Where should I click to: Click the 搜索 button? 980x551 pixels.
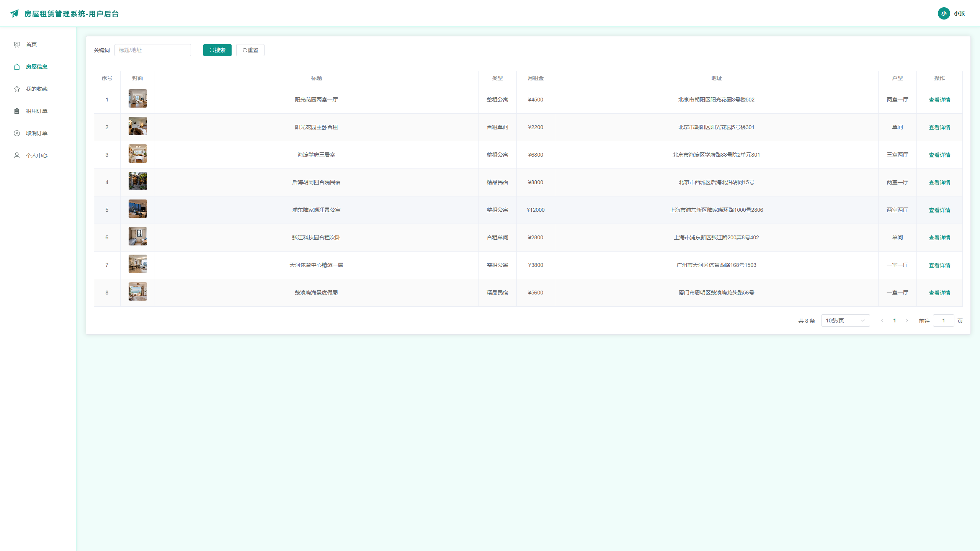tap(217, 50)
